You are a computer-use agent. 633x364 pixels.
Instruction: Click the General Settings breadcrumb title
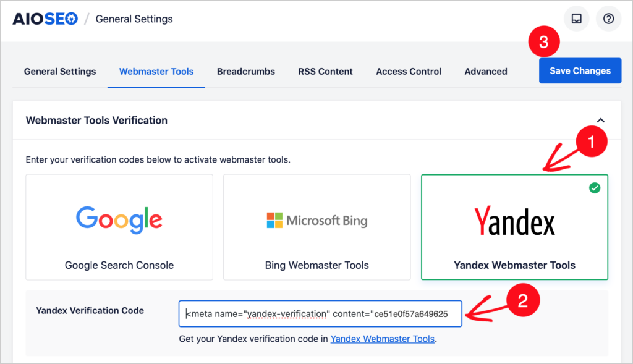tap(134, 19)
